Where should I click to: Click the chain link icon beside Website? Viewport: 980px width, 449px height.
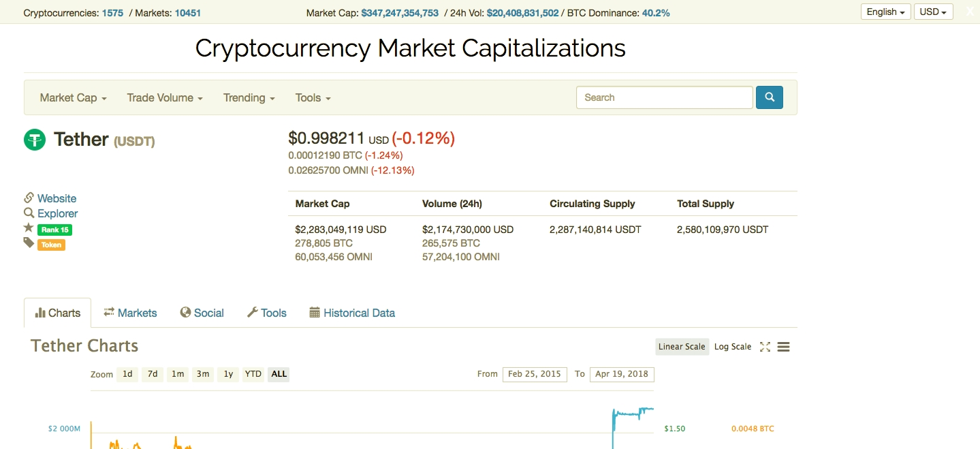click(x=29, y=198)
